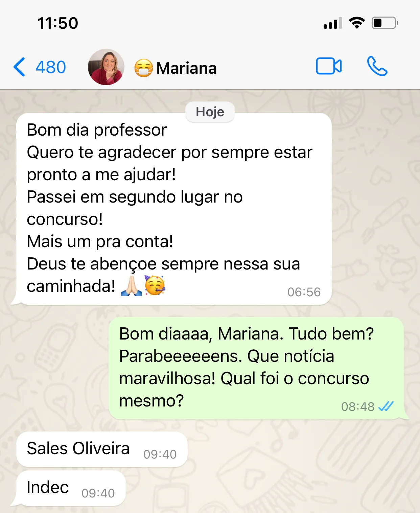Check the blue double-check read receipt
The height and width of the screenshot is (513, 420).
point(386,406)
